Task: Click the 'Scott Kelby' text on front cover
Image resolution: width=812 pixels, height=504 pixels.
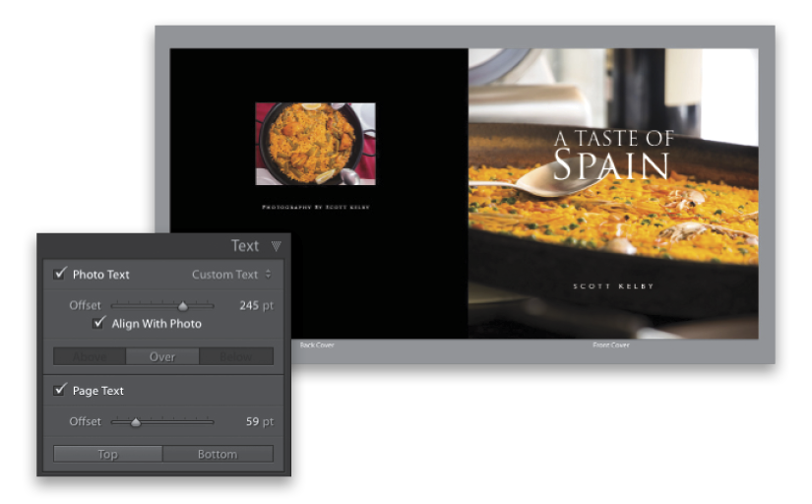Action: click(613, 286)
